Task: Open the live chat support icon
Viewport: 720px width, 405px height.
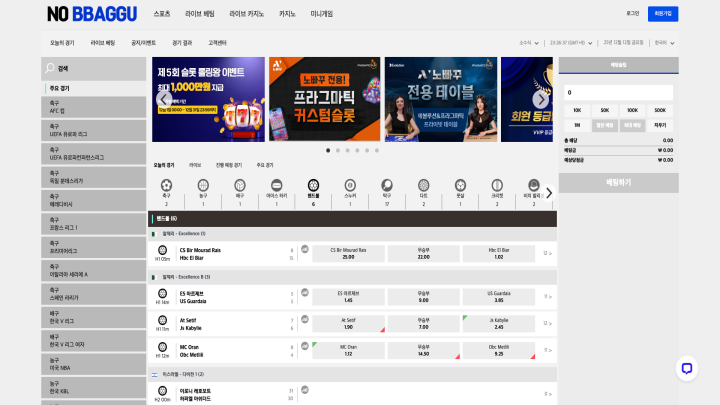Action: (686, 368)
